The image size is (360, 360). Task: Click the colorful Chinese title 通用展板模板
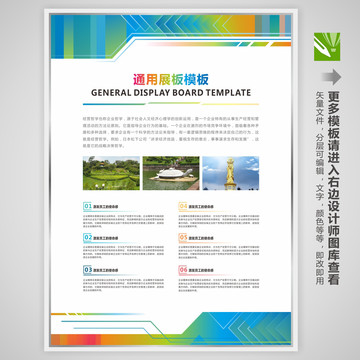pos(171,80)
